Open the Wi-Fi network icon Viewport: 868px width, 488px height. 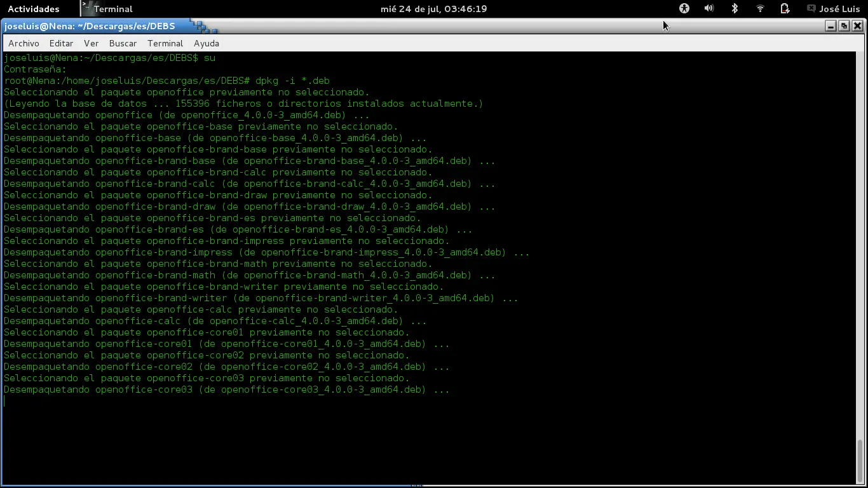pos(760,8)
